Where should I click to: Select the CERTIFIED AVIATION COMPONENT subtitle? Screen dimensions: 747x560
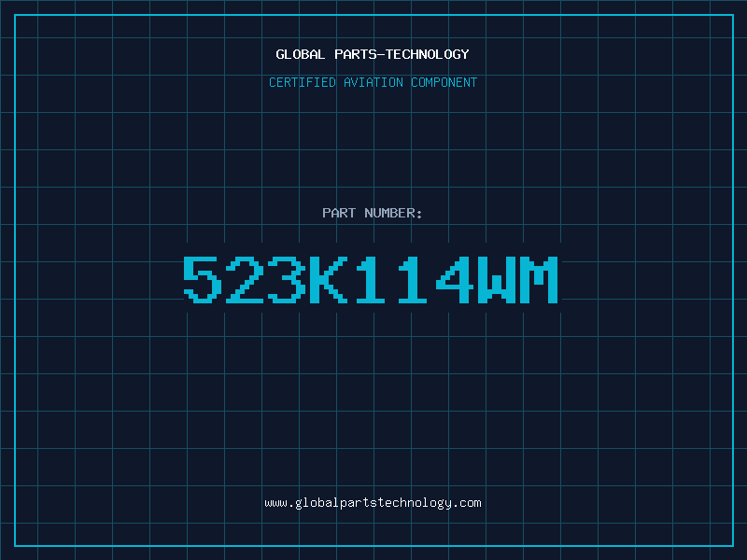373,82
